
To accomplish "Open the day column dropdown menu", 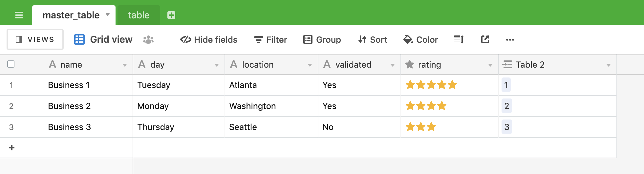I will [217, 65].
